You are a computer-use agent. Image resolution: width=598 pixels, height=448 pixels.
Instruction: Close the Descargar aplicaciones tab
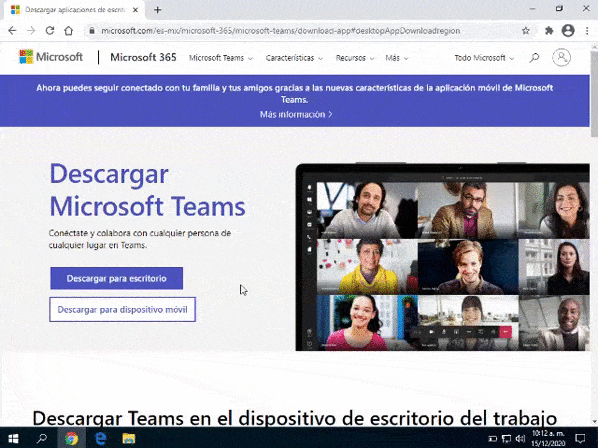[135, 10]
